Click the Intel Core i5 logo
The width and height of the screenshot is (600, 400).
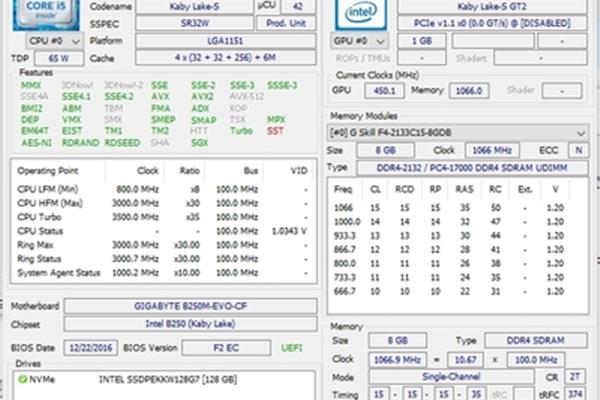(46, 15)
